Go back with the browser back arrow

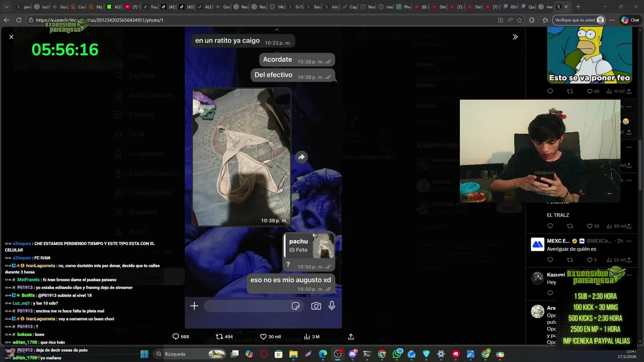click(7, 20)
